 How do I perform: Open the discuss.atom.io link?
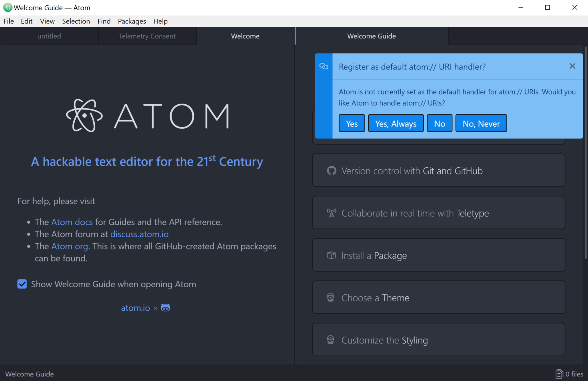coord(139,234)
